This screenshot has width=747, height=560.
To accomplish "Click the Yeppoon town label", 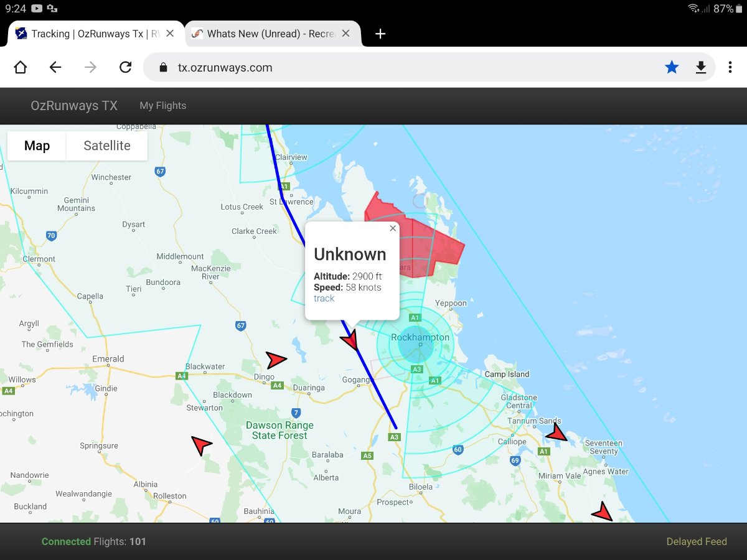I will coord(451,303).
